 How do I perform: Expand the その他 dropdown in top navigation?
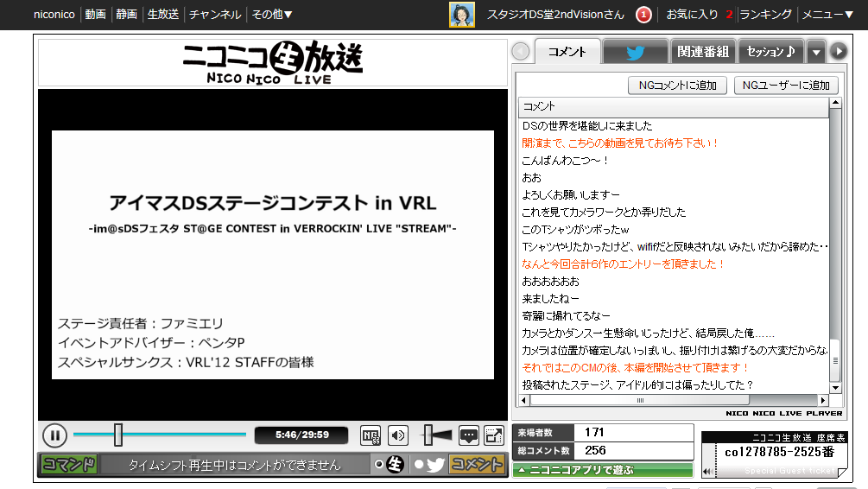(x=271, y=15)
